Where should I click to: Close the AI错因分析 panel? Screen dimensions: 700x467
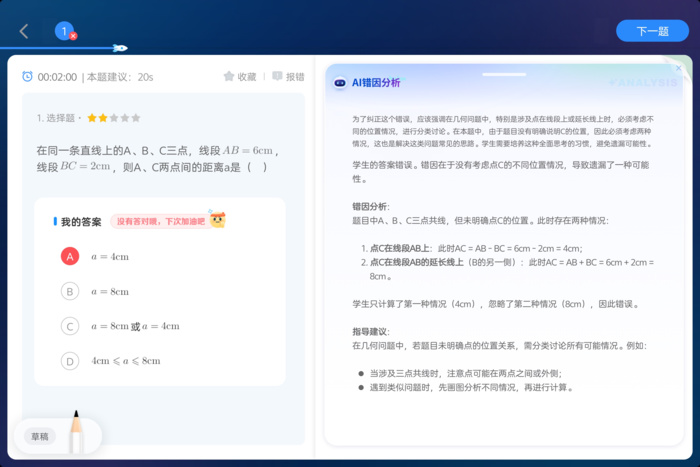(679, 69)
